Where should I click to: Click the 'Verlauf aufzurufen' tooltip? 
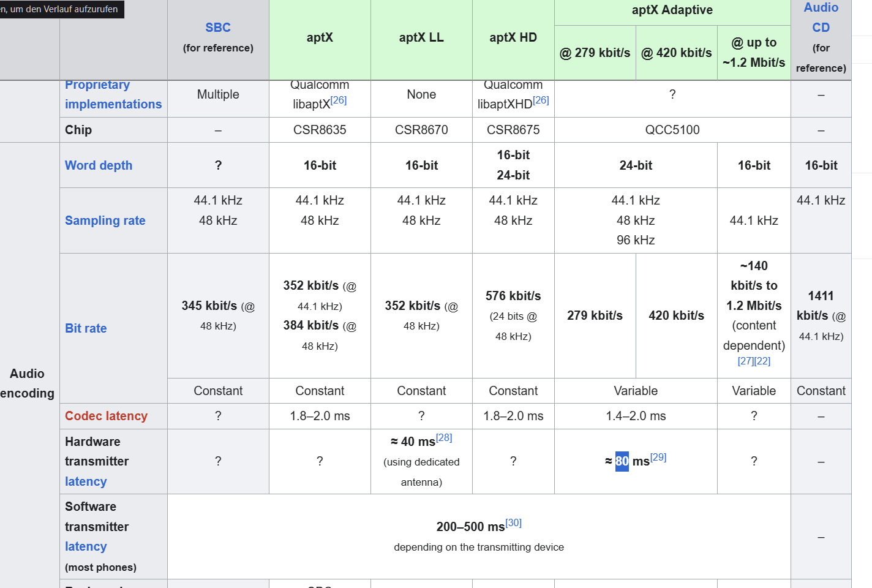pos(62,9)
